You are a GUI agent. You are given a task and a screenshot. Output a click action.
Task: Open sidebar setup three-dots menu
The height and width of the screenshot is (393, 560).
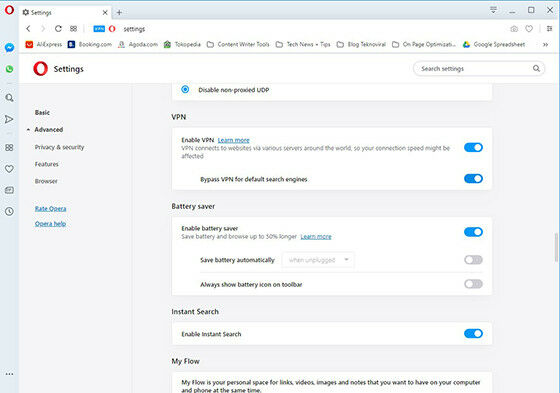[9, 374]
